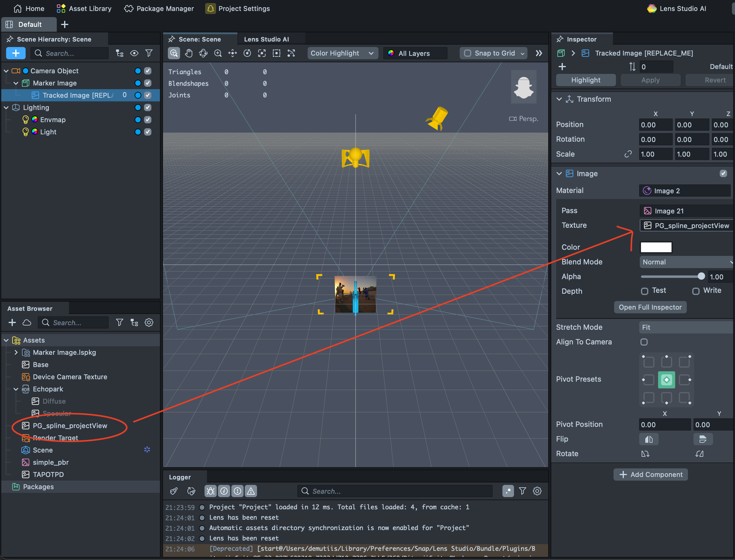Select the center Pivot Preset
Viewport: 735px width, 560px height.
point(666,380)
